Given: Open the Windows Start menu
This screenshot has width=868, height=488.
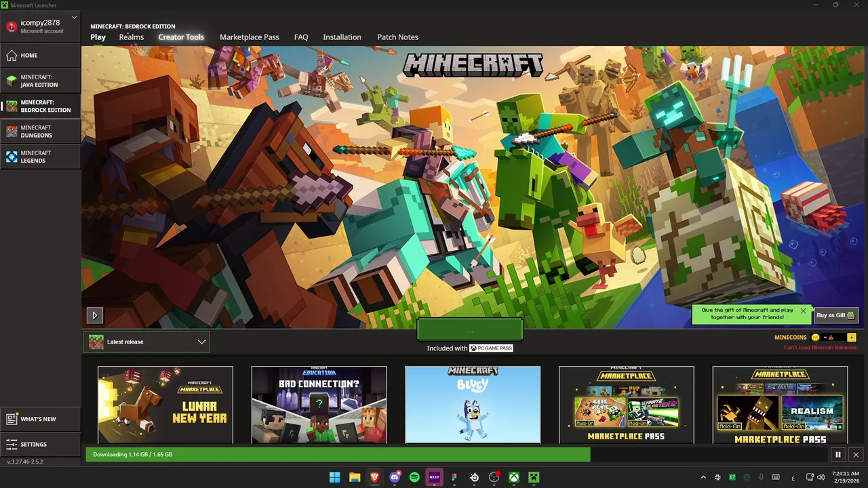Looking at the screenshot, I should click(335, 477).
